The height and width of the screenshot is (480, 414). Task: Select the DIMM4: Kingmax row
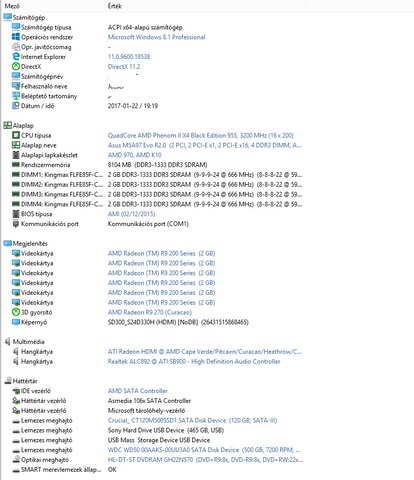(157, 204)
